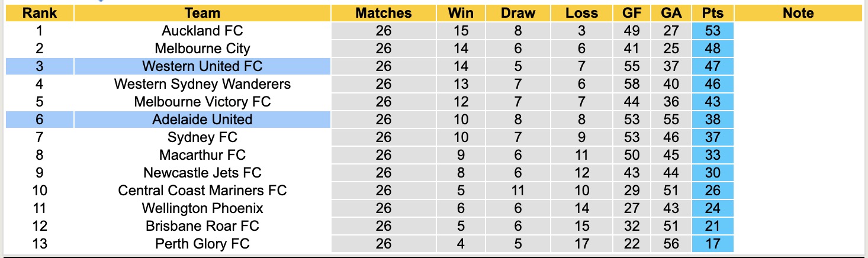
Task: Click the Win column header
Action: click(x=461, y=13)
